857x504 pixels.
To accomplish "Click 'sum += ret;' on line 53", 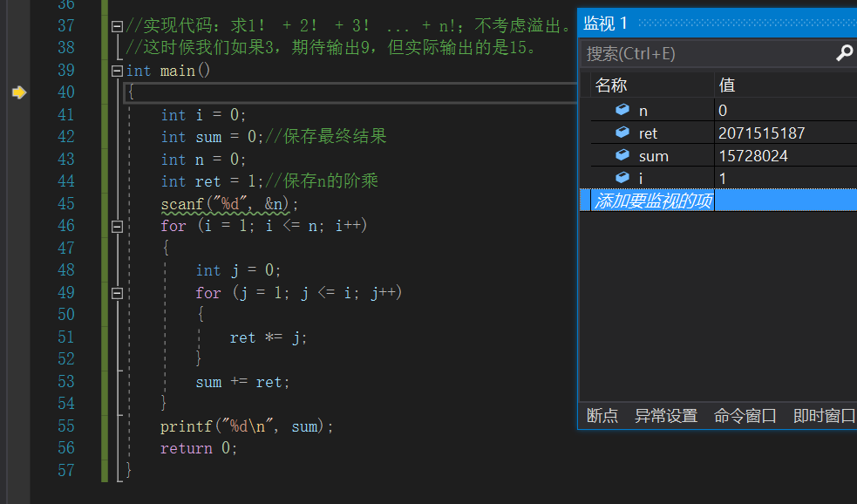I will [x=242, y=382].
